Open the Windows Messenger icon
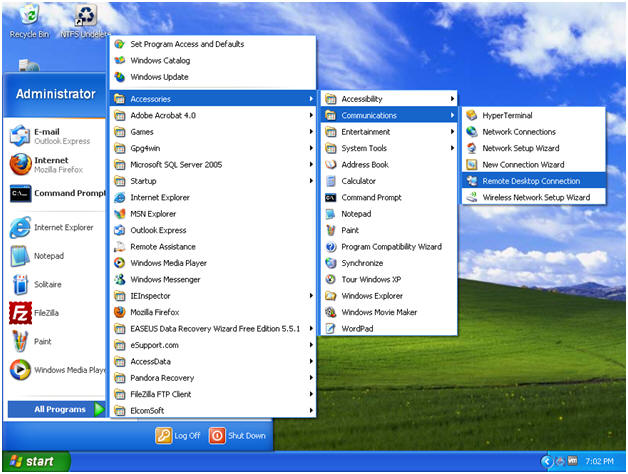The width and height of the screenshot is (628, 474). click(119, 279)
